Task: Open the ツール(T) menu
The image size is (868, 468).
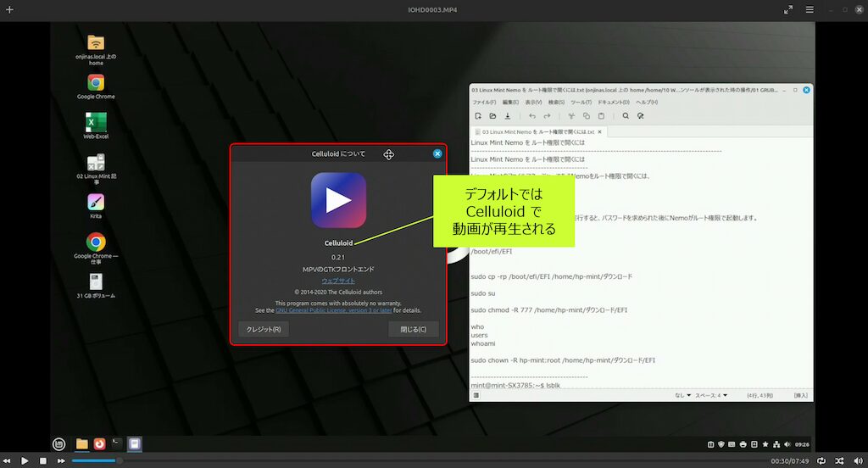Action: 581,102
